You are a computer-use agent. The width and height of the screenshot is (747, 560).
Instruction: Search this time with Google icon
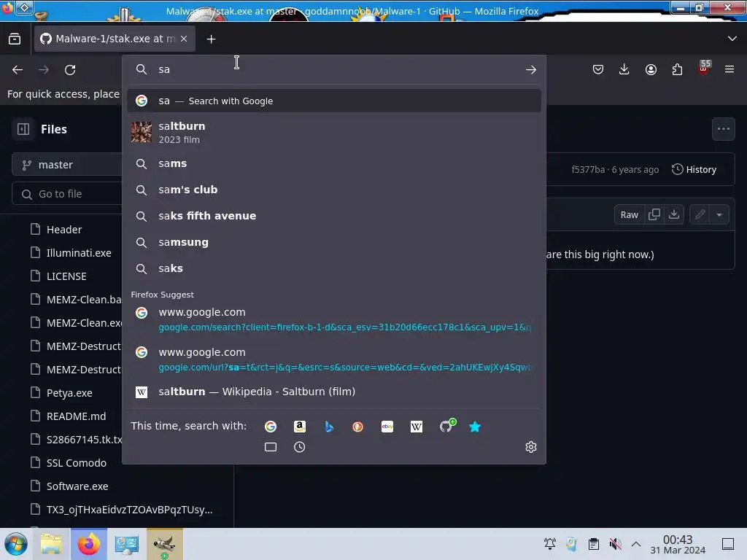point(271,426)
